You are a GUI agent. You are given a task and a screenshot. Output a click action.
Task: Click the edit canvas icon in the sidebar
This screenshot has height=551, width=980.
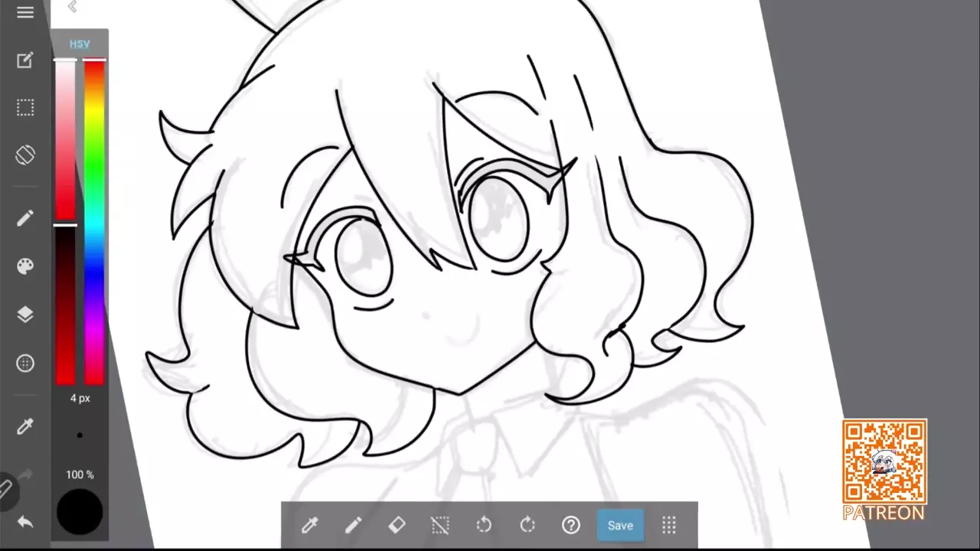[x=25, y=60]
